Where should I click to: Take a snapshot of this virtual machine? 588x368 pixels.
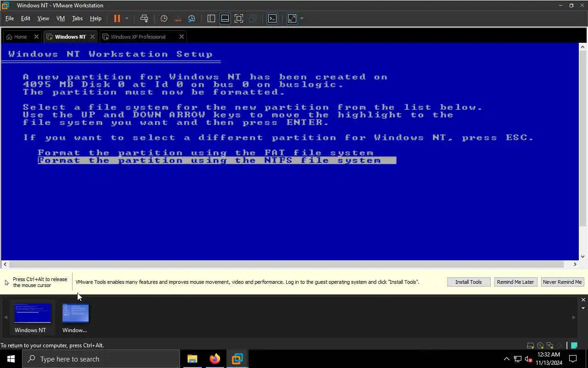(x=164, y=18)
